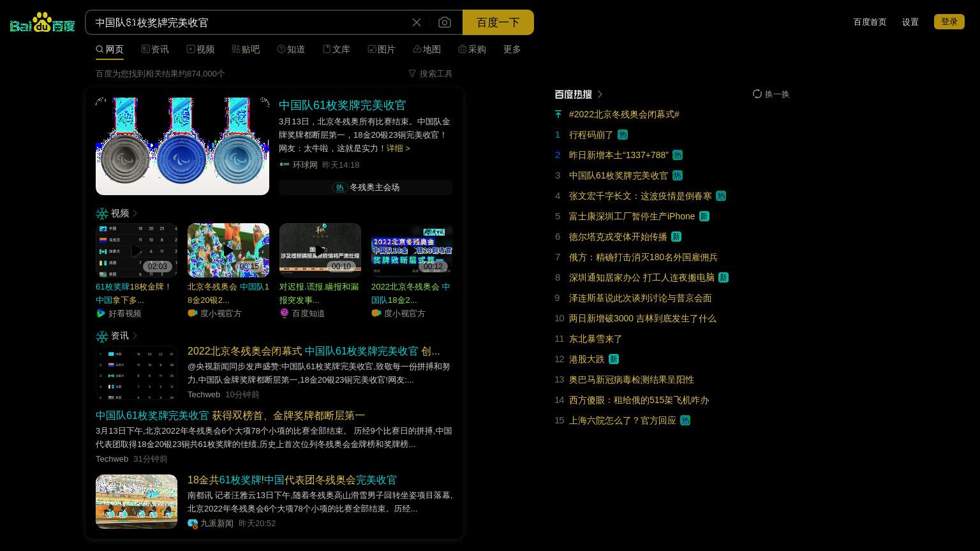Open hot search 港股大跌

coord(587,359)
